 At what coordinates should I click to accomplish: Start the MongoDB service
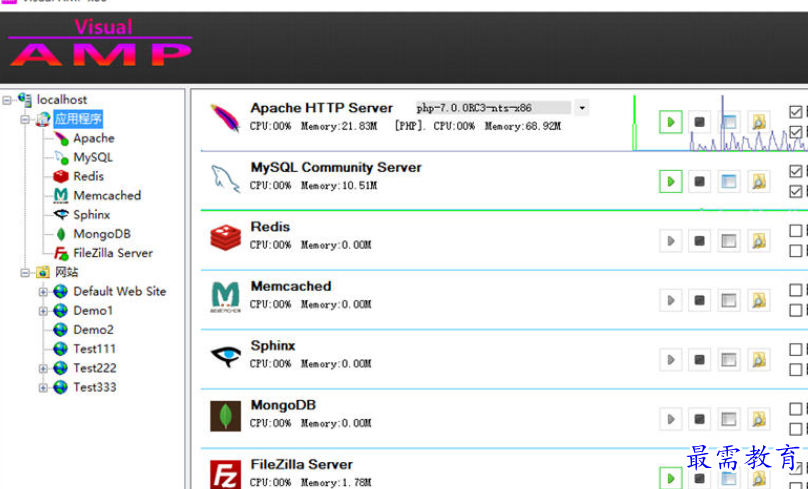pyautogui.click(x=670, y=419)
